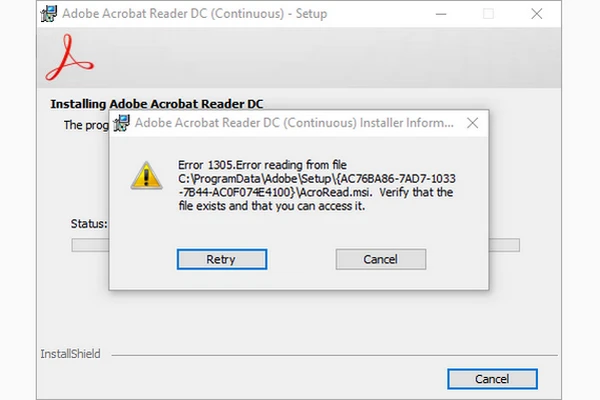Click the Status label
This screenshot has height=400, width=600.
(89, 224)
